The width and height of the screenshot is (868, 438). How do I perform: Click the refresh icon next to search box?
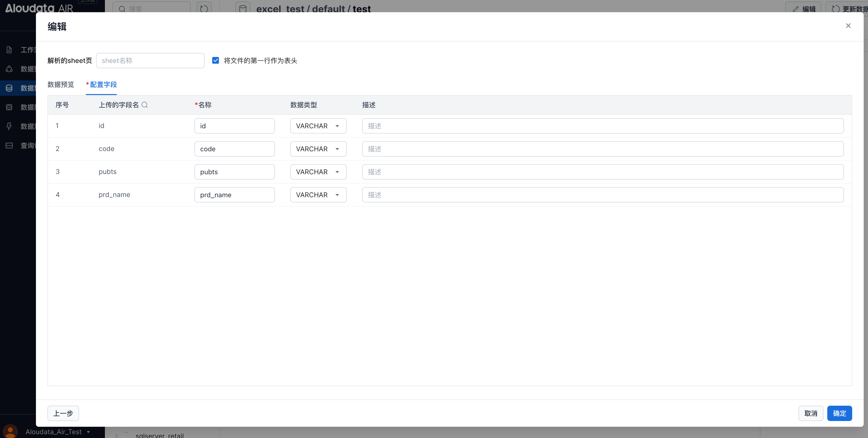(204, 8)
